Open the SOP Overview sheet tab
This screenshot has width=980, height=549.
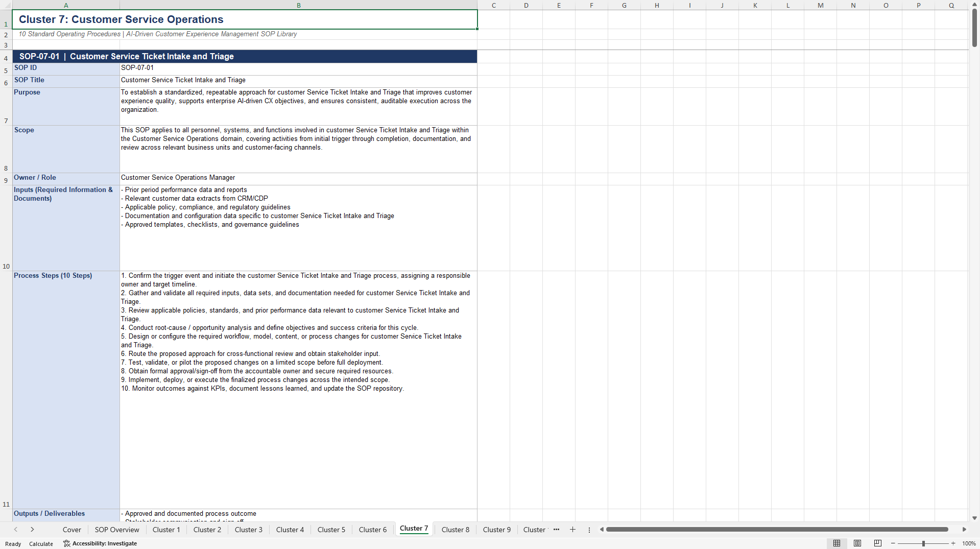tap(117, 530)
